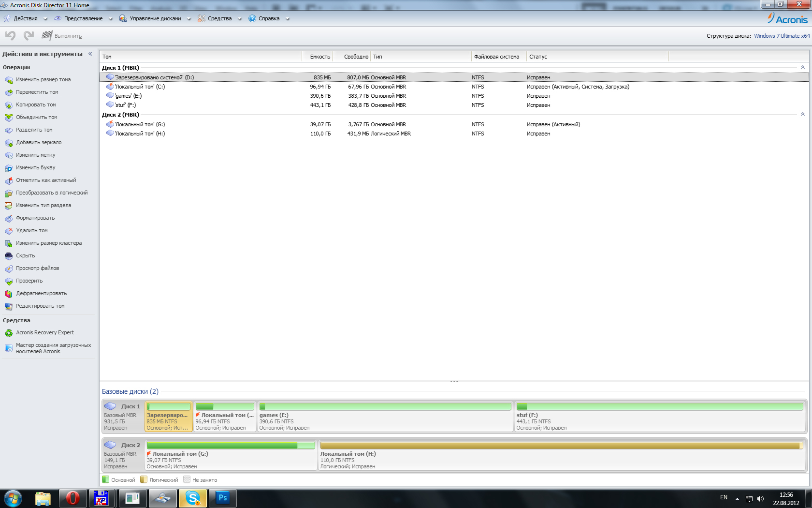Select 'stuf' (F:) volume row
This screenshot has height=508, width=812.
click(454, 105)
